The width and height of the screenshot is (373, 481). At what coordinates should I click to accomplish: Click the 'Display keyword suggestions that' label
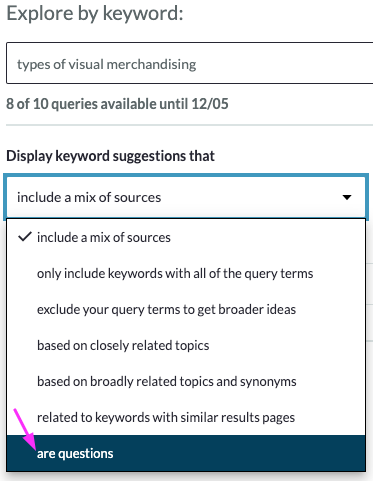110,156
